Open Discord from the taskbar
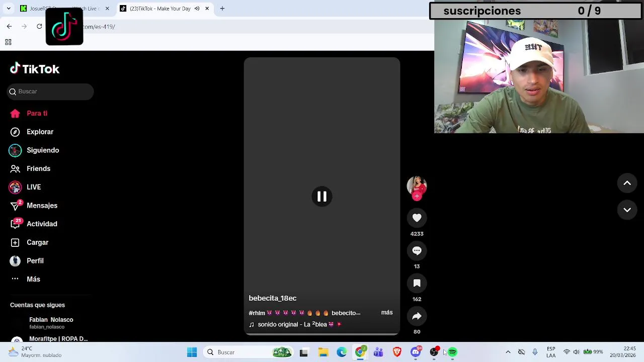This screenshot has height=362, width=644. coord(416,352)
